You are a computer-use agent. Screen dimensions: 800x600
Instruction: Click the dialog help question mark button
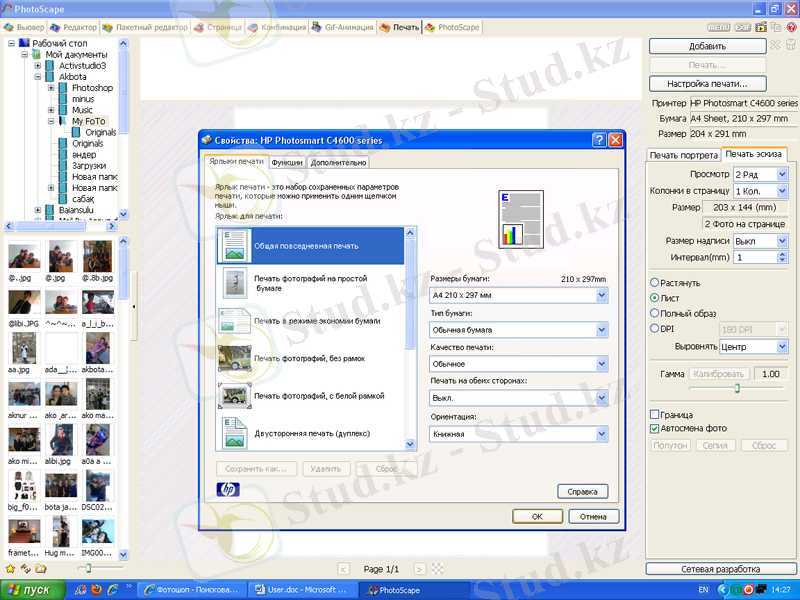[599, 140]
